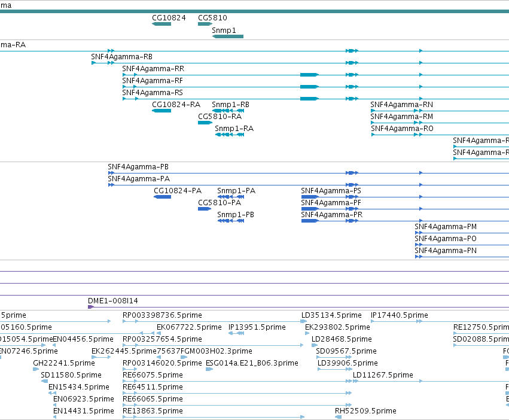The width and height of the screenshot is (509, 420).
Task: Click the CG10824-RA transcript label
Action: (x=176, y=105)
